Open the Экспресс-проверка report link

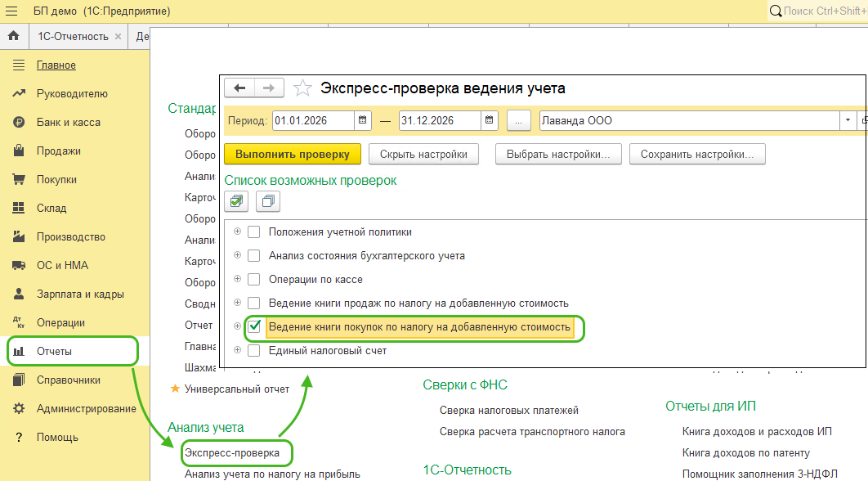click(x=232, y=452)
